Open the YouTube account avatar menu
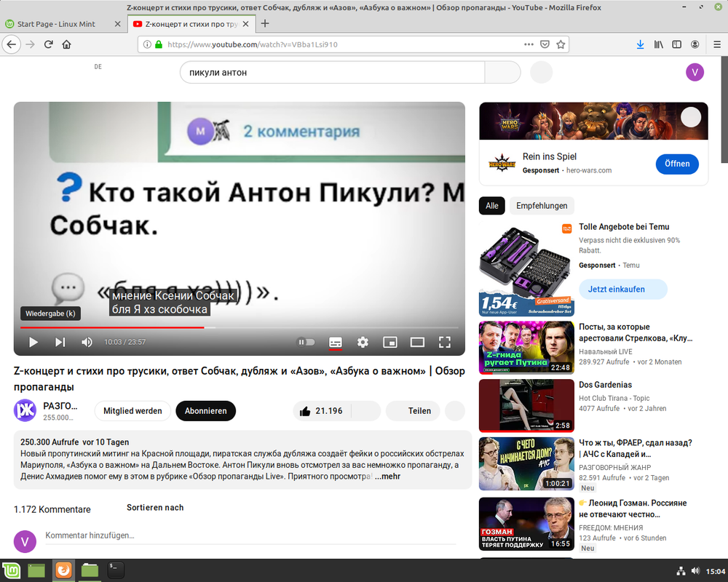 (695, 72)
